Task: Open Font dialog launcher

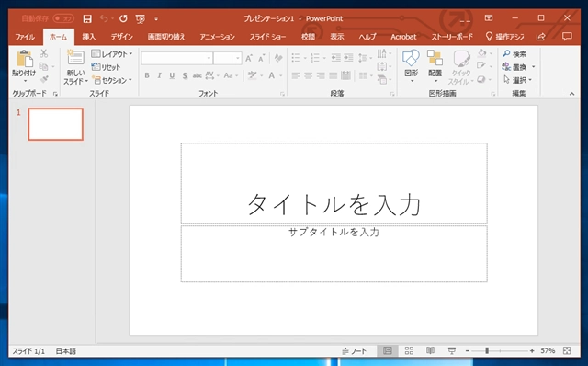Action: click(282, 94)
